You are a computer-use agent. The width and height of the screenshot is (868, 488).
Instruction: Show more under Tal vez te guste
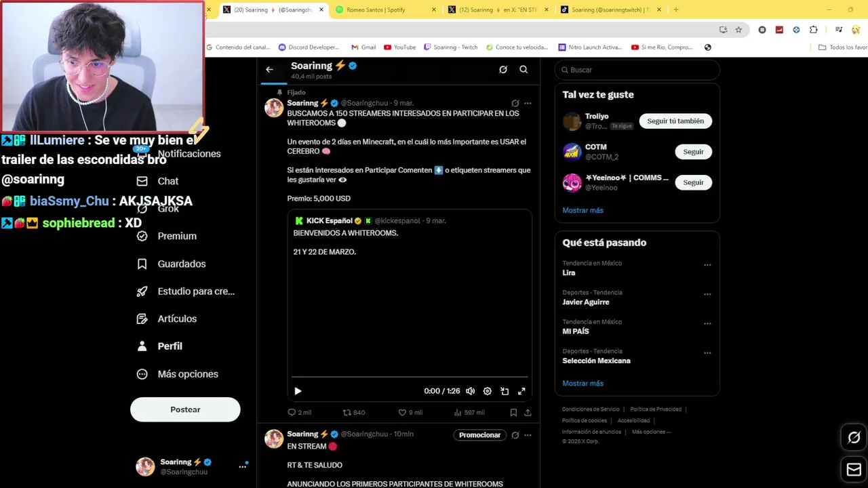tap(583, 210)
